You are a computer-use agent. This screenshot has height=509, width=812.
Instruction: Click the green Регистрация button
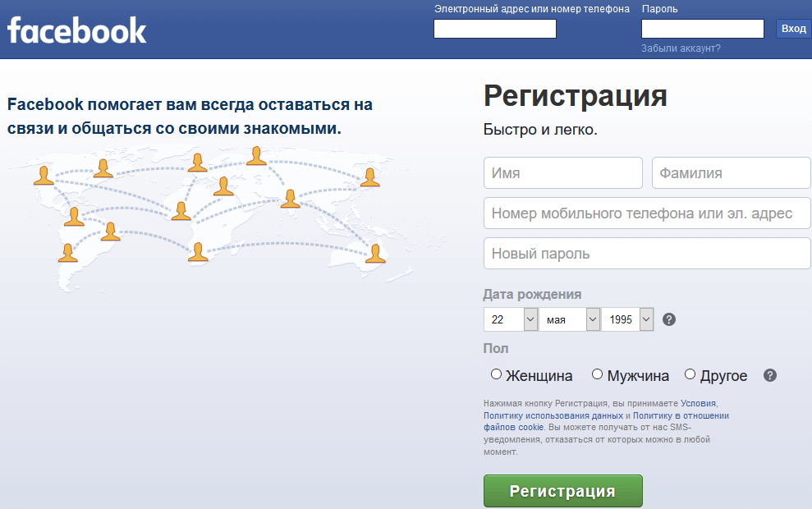563,491
